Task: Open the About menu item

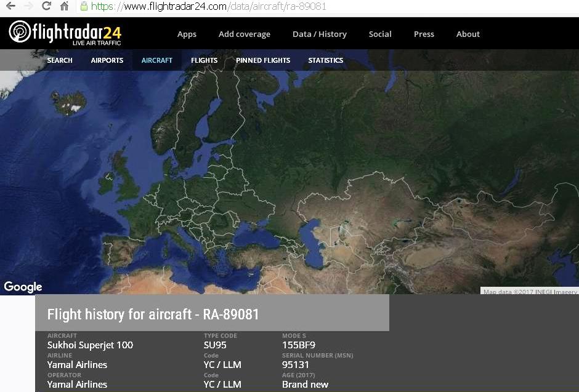Action: click(468, 34)
